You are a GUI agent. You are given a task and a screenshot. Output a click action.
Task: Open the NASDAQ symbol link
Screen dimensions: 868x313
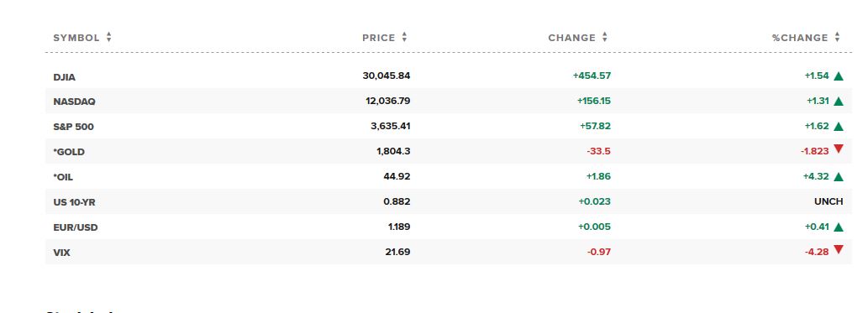tap(74, 102)
